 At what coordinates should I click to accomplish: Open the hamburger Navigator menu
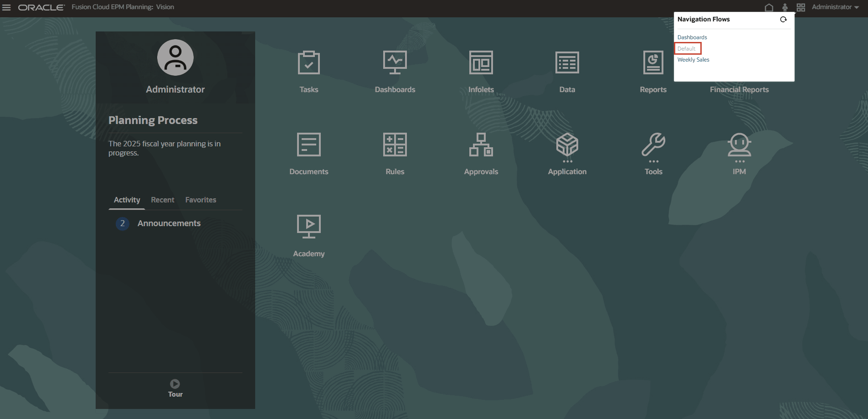click(6, 7)
